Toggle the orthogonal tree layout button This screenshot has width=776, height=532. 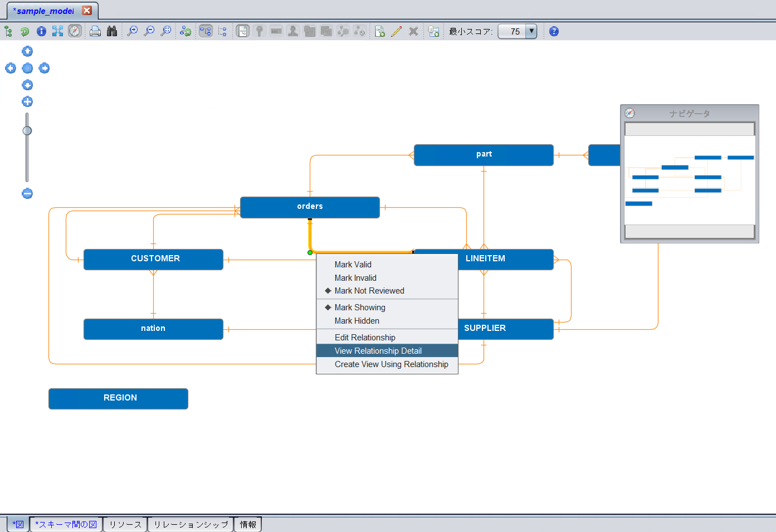[x=206, y=31]
